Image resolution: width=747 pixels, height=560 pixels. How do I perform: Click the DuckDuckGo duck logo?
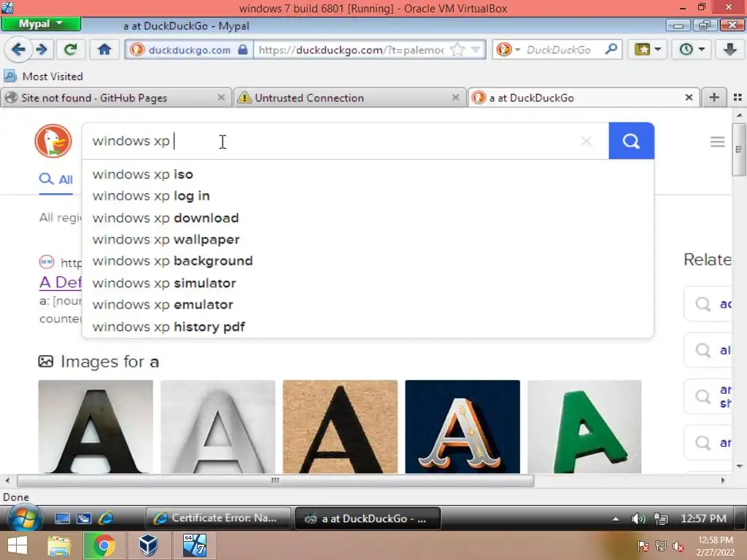53,141
